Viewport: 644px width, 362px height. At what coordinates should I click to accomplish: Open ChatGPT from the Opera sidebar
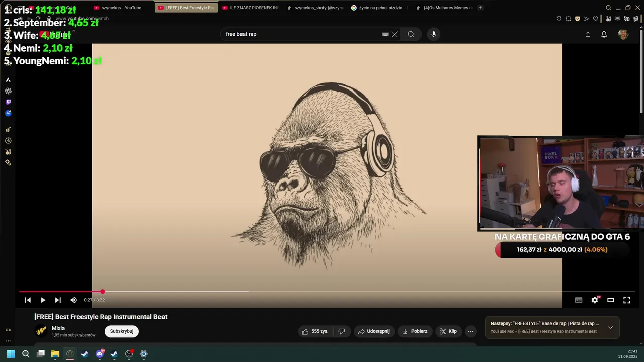click(x=8, y=91)
